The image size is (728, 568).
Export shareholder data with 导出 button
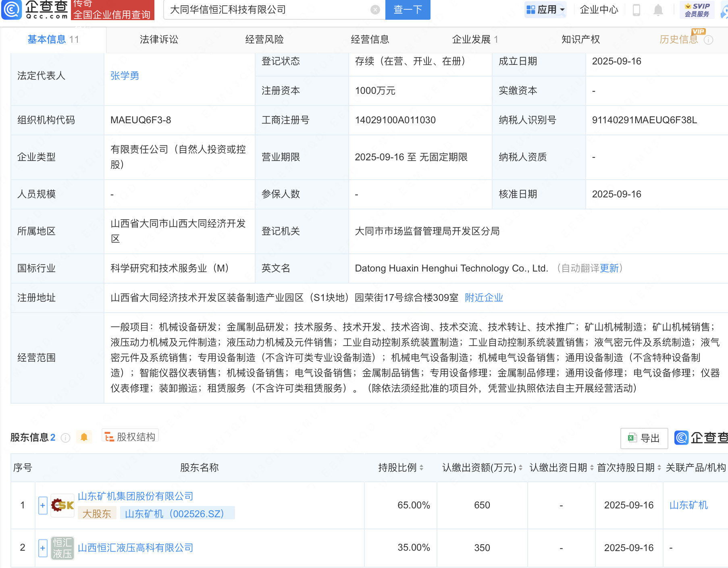pos(644,438)
